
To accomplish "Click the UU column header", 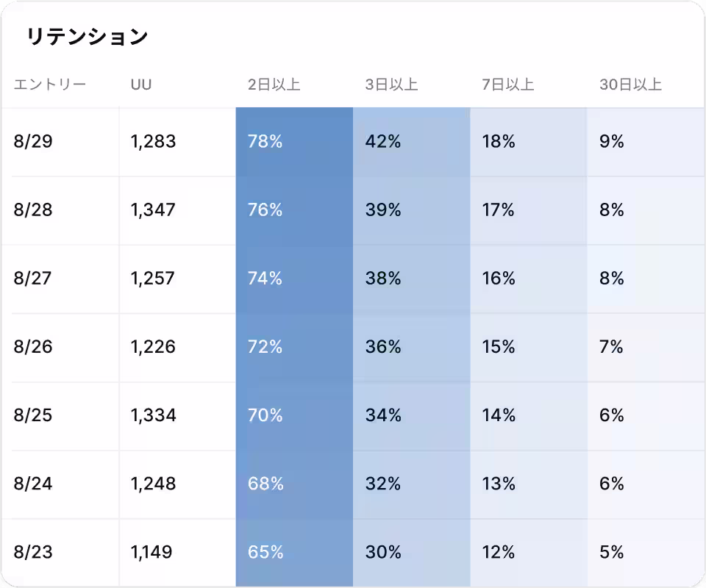I will (141, 85).
